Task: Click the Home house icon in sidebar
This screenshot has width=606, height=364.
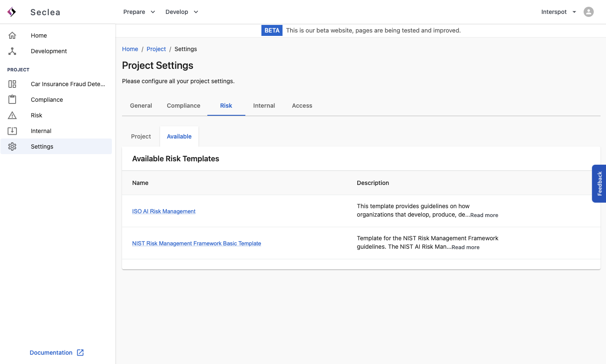Action: (x=12, y=35)
